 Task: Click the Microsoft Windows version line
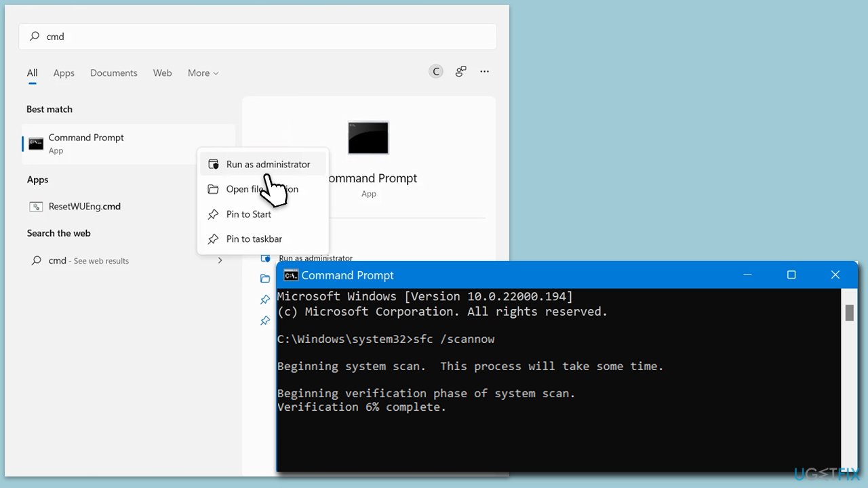pyautogui.click(x=425, y=296)
